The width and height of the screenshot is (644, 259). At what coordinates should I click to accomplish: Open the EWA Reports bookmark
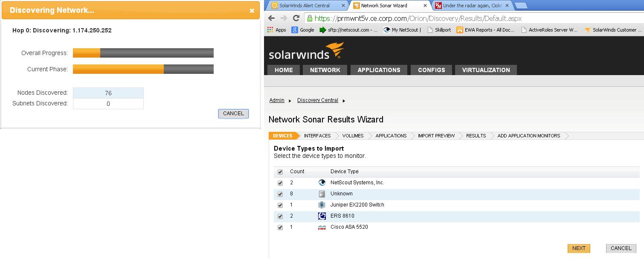485,30
